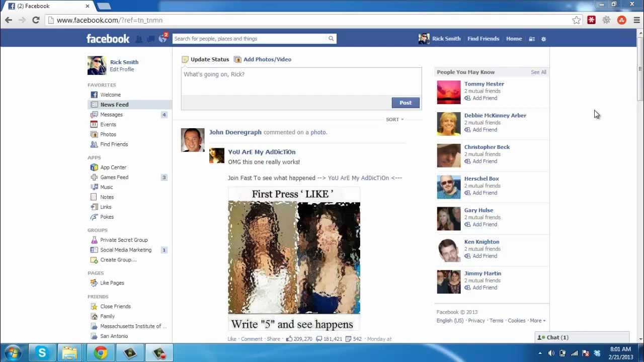Viewport: 644px width, 362px height.
Task: Open Skype from Windows taskbar
Action: (x=42, y=353)
